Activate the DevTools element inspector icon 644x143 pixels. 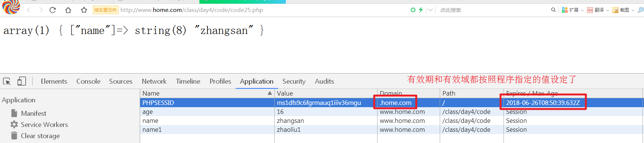tap(7, 81)
